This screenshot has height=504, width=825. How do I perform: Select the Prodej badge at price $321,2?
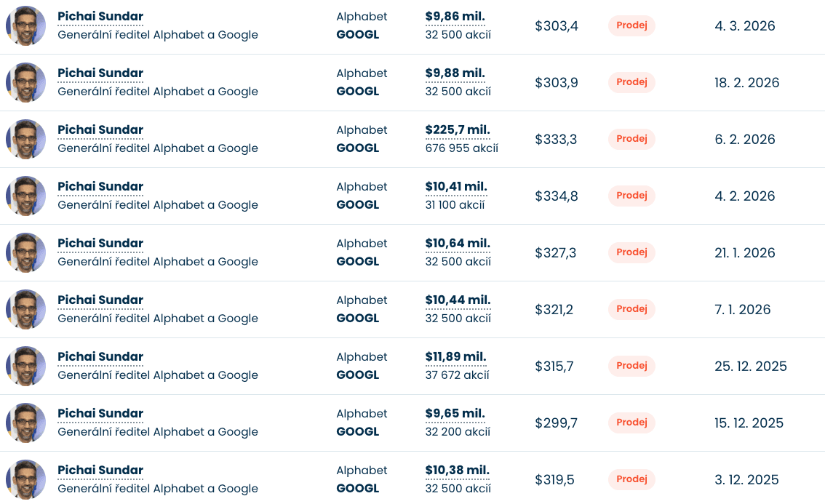click(x=631, y=309)
